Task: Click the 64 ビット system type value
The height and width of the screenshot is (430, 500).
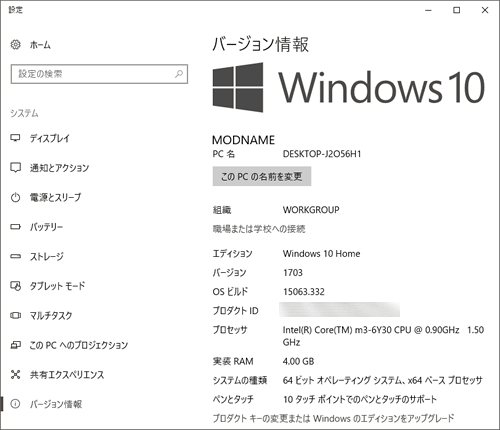Action: coord(382,380)
